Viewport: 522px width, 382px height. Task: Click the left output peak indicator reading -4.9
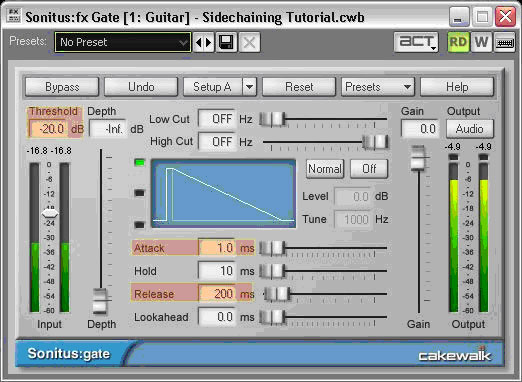(x=453, y=147)
